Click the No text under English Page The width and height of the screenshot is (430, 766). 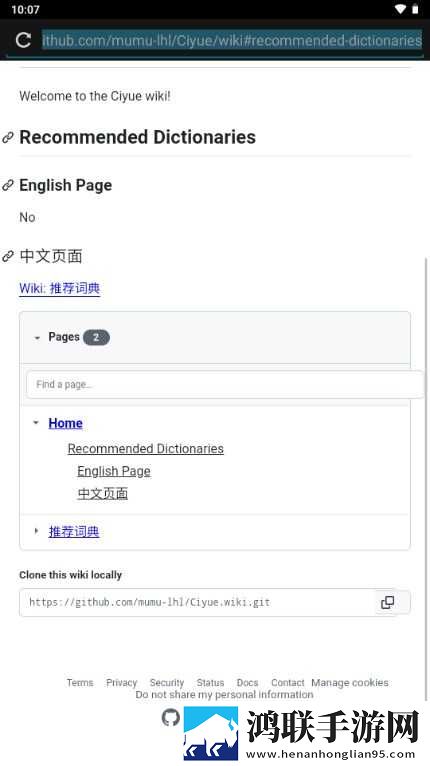(27, 217)
